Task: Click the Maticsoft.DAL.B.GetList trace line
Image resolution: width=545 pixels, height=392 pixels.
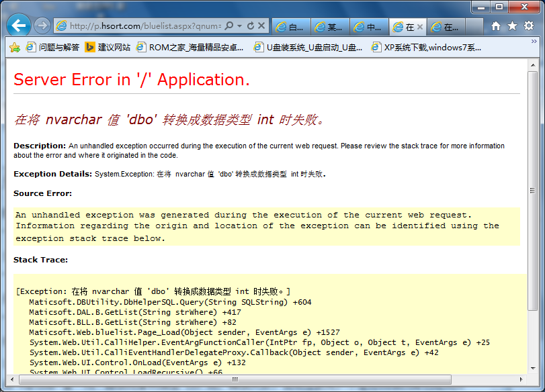Action: tap(135, 312)
